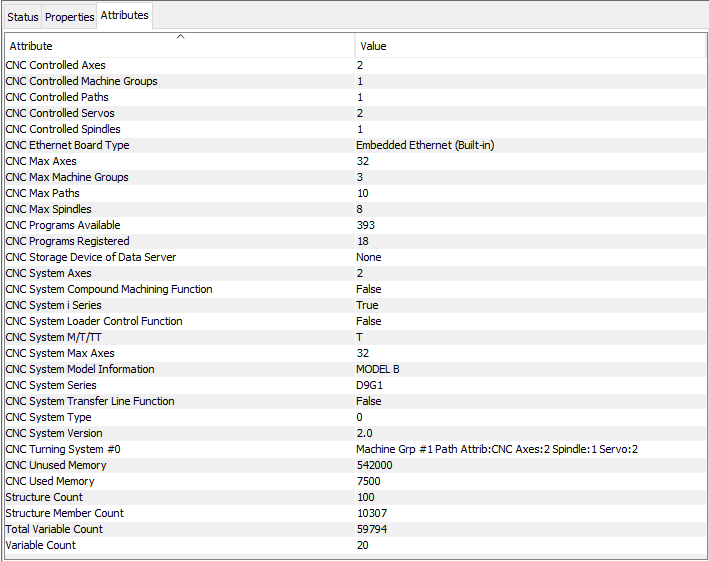Click the Embedded Ethernet (Built-in) value

[425, 145]
